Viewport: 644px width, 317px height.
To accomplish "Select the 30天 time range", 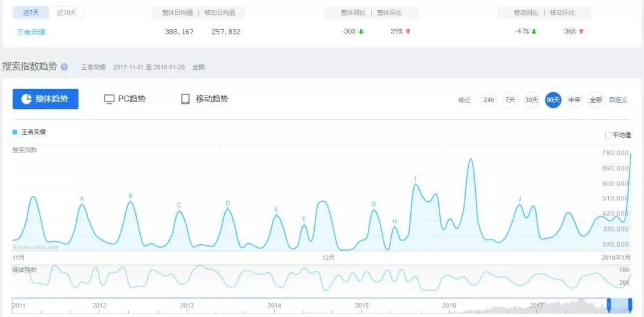I will pyautogui.click(x=531, y=100).
